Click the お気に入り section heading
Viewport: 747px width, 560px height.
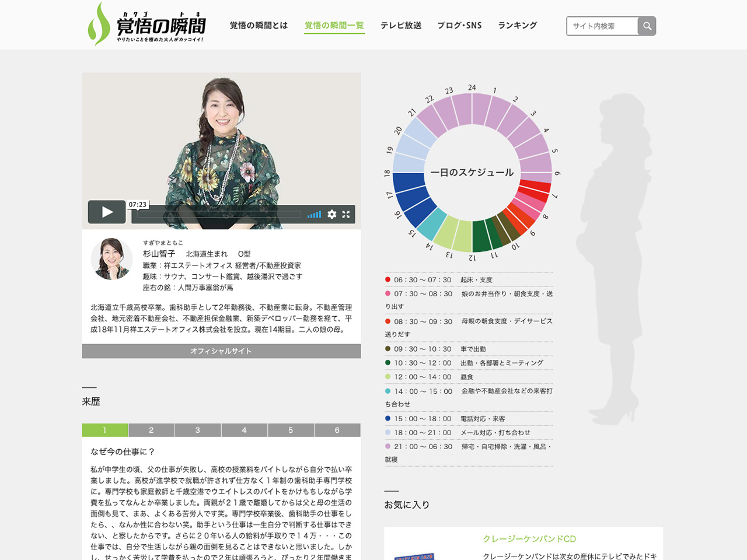click(407, 505)
